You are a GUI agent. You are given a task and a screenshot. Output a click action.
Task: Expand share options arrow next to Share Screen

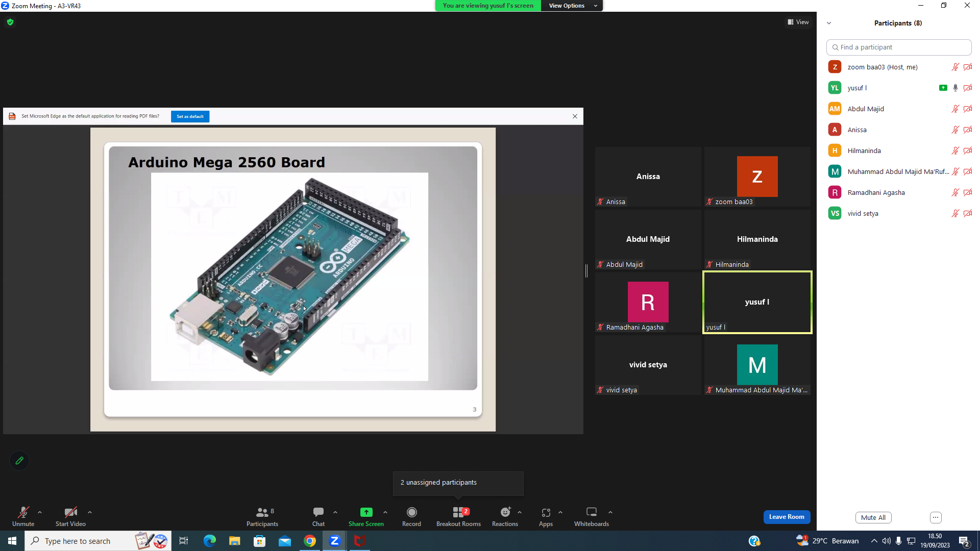pyautogui.click(x=385, y=512)
